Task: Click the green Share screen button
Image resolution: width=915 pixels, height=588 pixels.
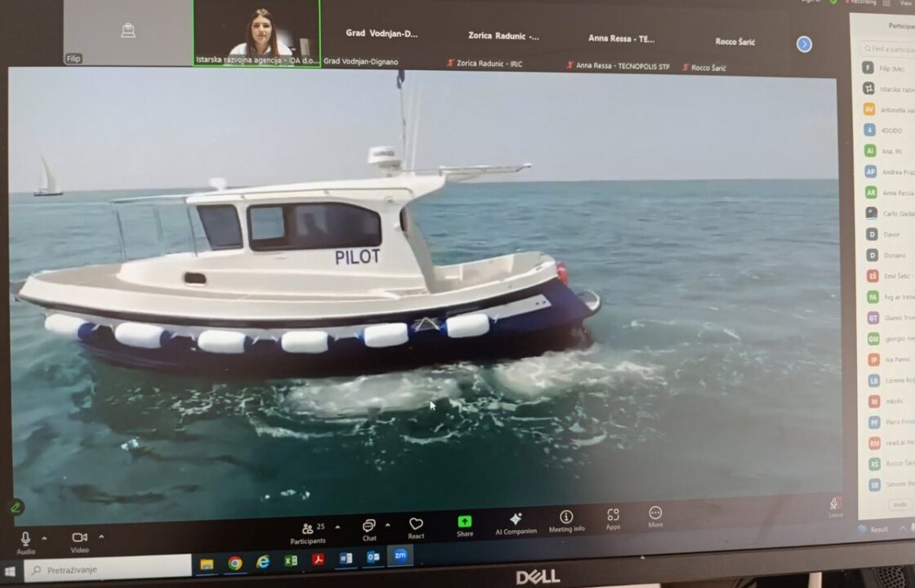Action: 465,526
